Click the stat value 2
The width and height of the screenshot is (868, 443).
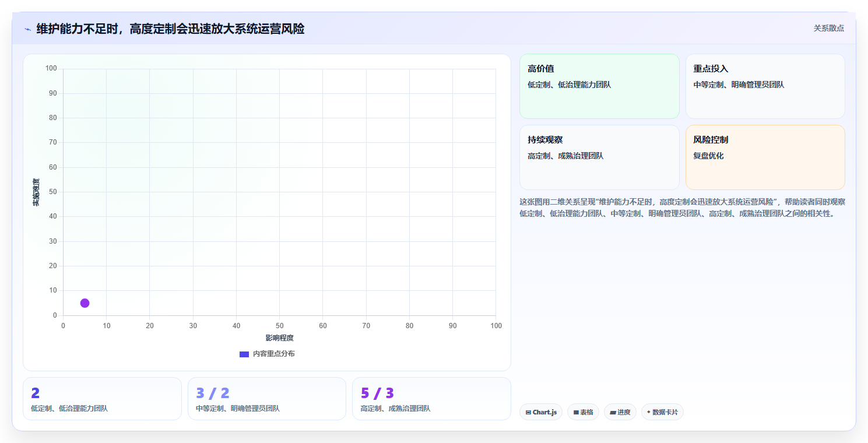point(36,393)
